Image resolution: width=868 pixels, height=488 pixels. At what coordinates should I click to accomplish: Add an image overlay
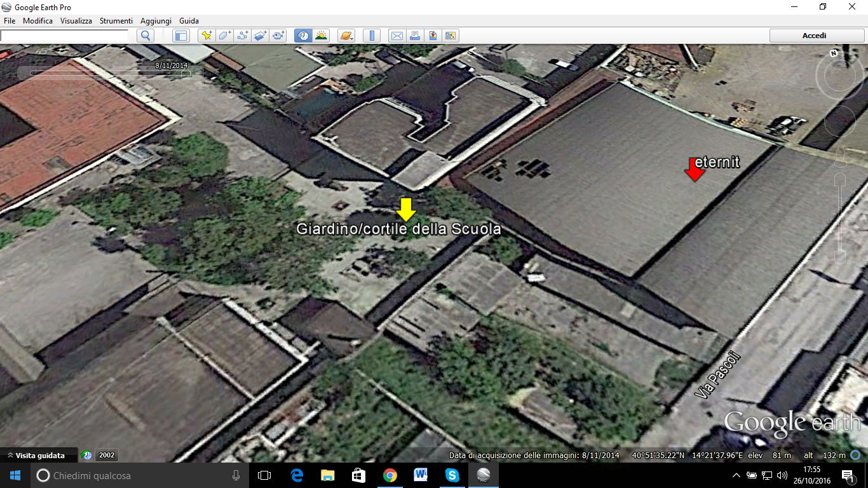pyautogui.click(x=261, y=36)
